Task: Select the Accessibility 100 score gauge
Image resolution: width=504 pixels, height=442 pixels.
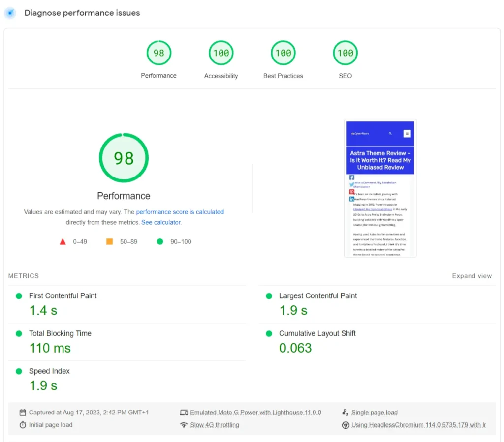Action: tap(220, 53)
